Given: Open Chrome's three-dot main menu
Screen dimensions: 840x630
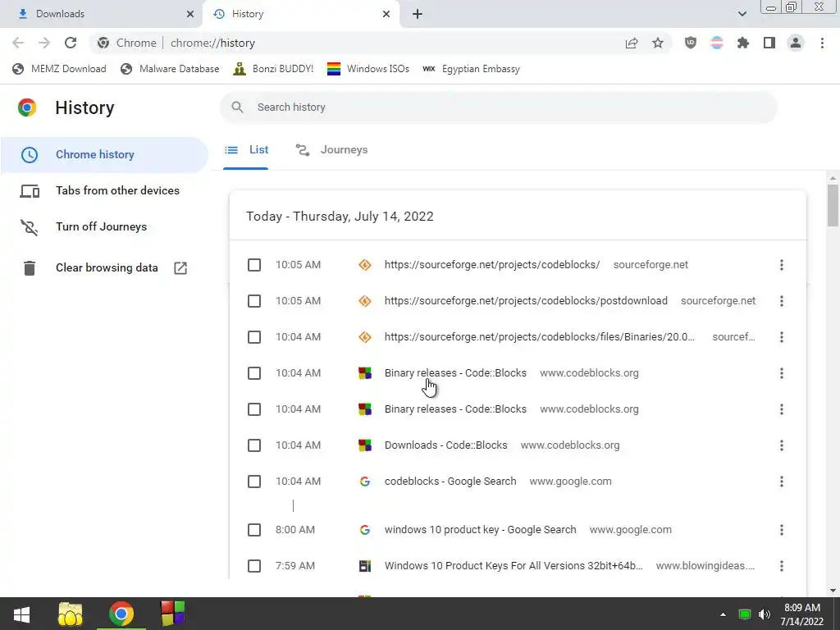Looking at the screenshot, I should (822, 43).
